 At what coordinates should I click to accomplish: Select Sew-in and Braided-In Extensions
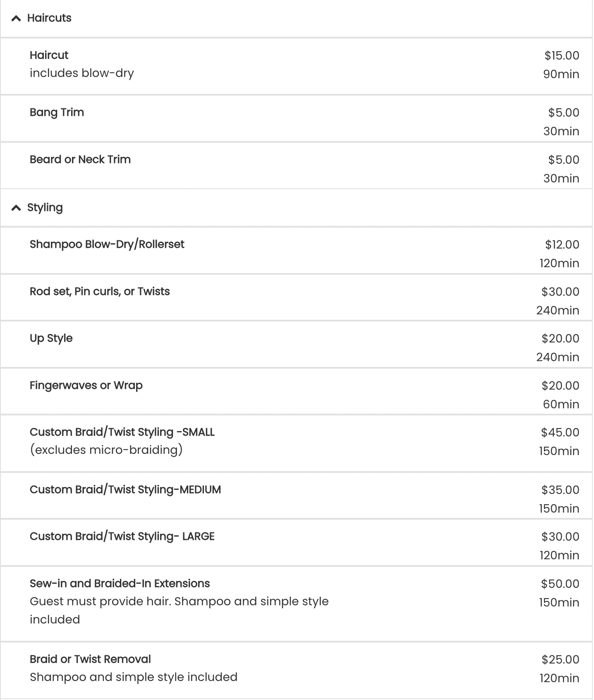296,604
